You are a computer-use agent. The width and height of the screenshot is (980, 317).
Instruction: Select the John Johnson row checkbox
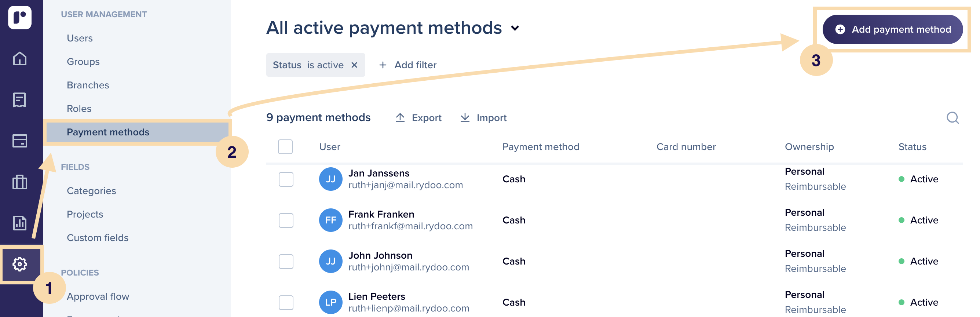(x=286, y=262)
